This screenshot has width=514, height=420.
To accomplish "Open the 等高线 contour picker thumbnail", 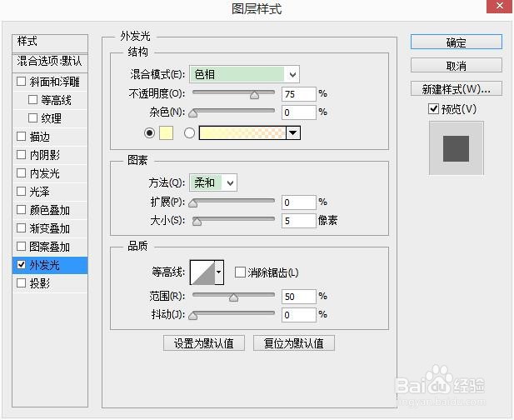I will click(202, 272).
